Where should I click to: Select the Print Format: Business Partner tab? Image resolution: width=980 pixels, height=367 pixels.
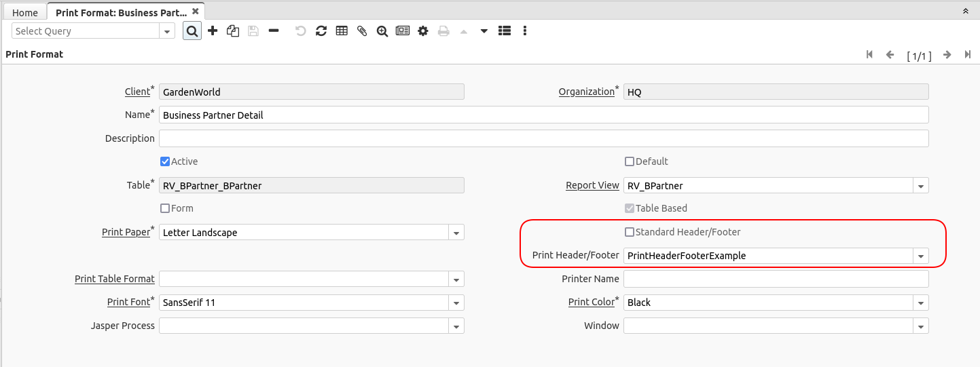(x=121, y=12)
